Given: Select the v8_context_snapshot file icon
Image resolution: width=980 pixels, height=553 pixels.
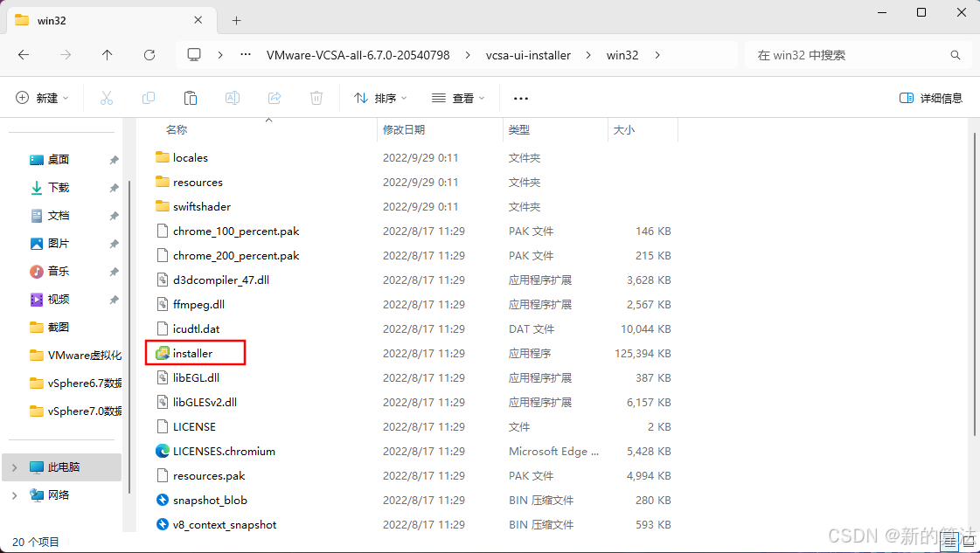Looking at the screenshot, I should pyautogui.click(x=163, y=524).
